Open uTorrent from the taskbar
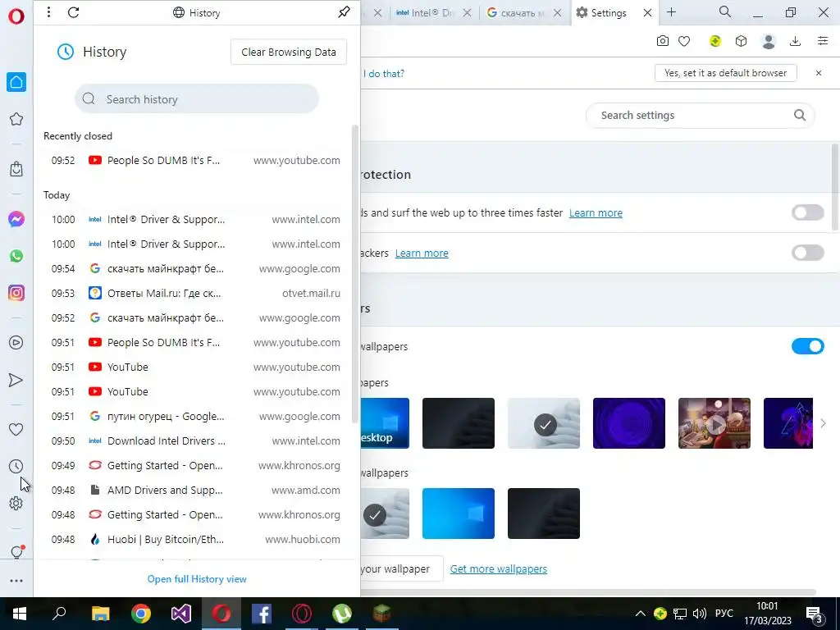Image resolution: width=840 pixels, height=630 pixels. [342, 614]
